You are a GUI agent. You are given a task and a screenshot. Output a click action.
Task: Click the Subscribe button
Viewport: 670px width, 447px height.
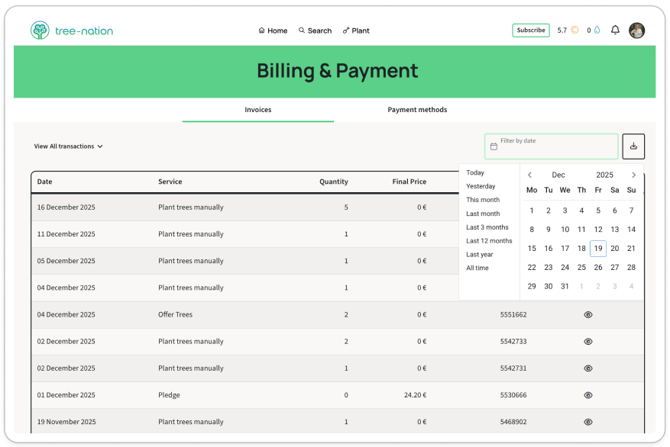(531, 30)
